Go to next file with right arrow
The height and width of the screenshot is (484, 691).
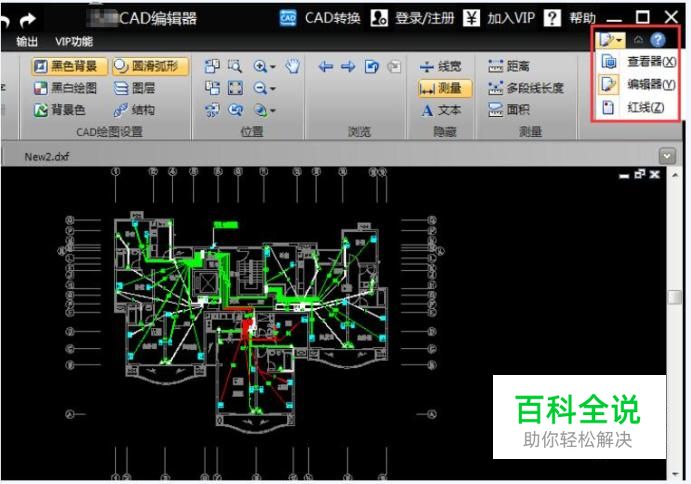point(348,67)
